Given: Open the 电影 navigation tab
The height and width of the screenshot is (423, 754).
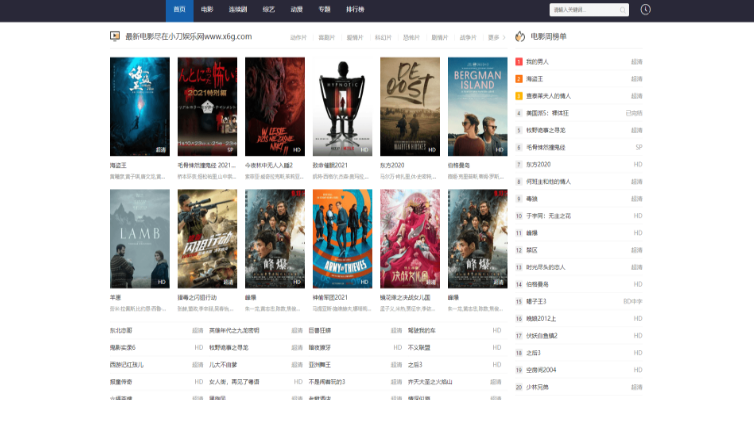Looking at the screenshot, I should click(x=207, y=9).
